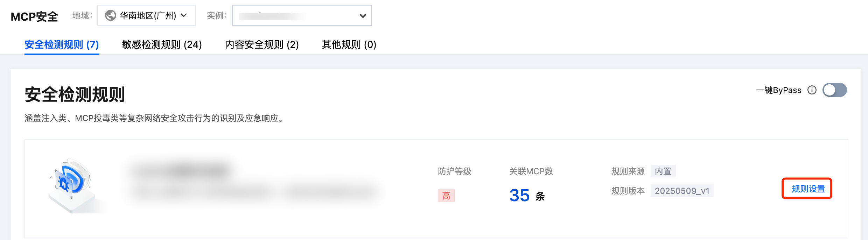The width and height of the screenshot is (868, 240).
Task: Click the 关联MCP数 column label
Action: 531,171
